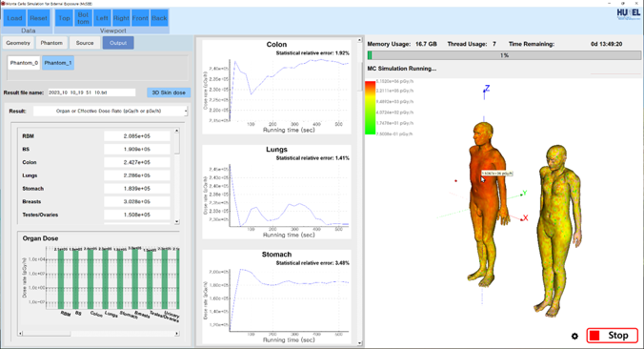Click the Organ Dose chart right scroll arrow
The height and width of the screenshot is (349, 644).
[177, 334]
